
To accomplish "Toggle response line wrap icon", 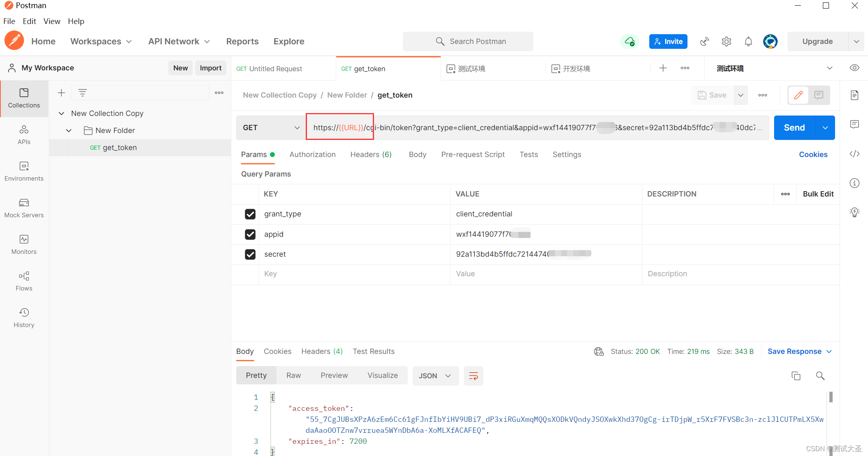I will 473,375.
